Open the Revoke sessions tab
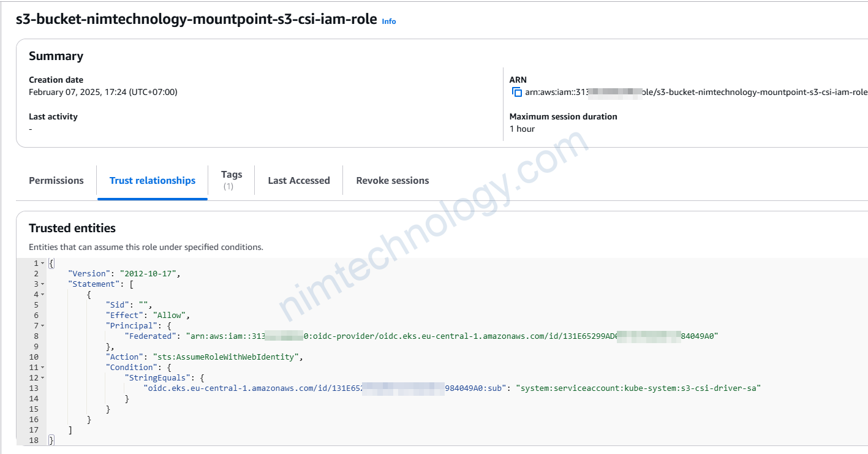The height and width of the screenshot is (454, 868). tap(393, 181)
